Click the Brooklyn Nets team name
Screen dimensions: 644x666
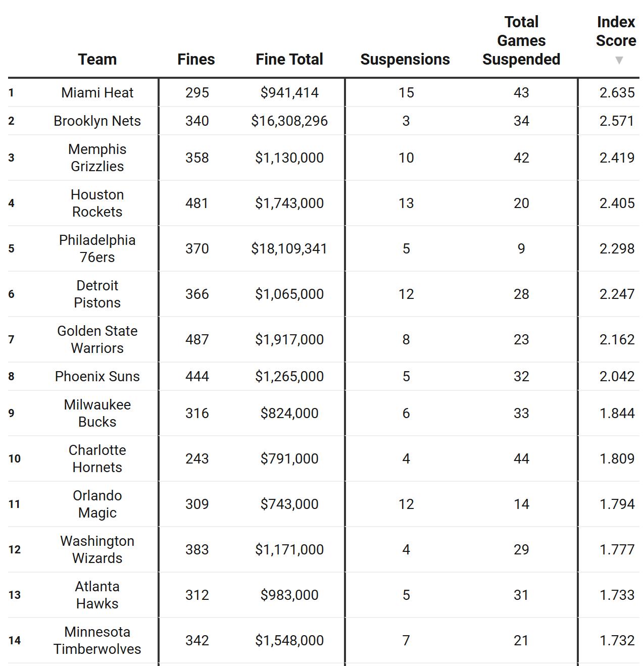(x=97, y=121)
